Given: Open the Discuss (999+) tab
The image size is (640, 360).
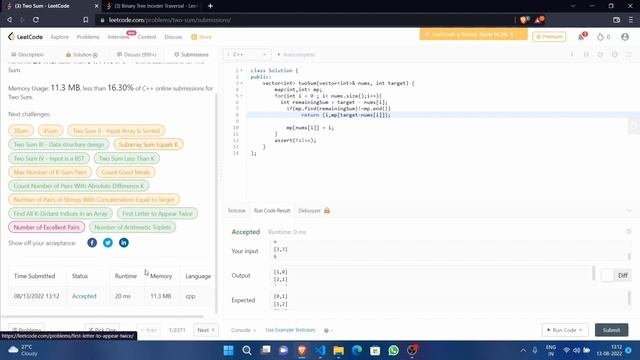Looking at the screenshot, I should [136, 54].
